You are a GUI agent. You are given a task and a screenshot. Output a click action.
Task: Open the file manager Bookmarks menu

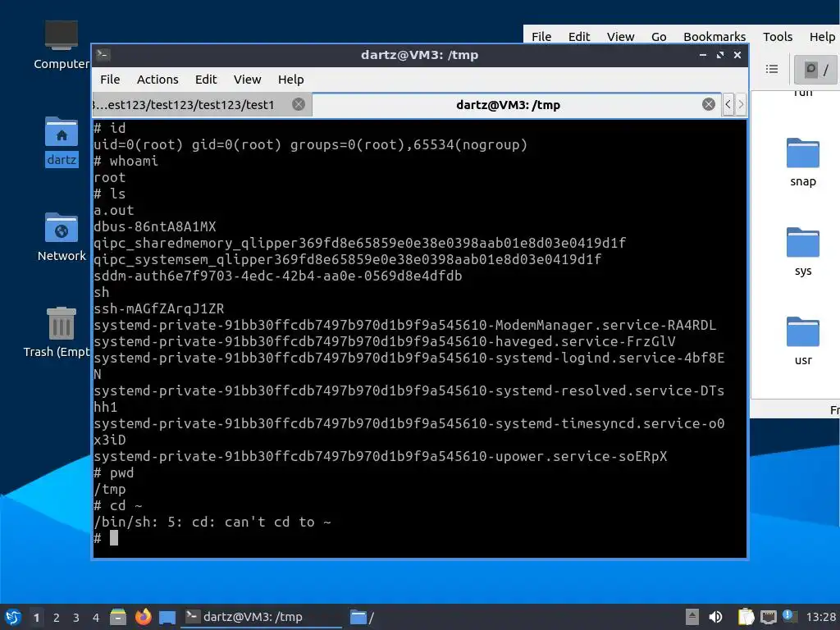pyautogui.click(x=714, y=36)
